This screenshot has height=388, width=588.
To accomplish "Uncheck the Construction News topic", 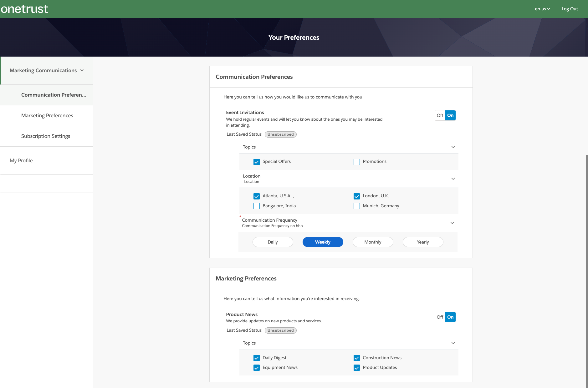I will point(357,358).
